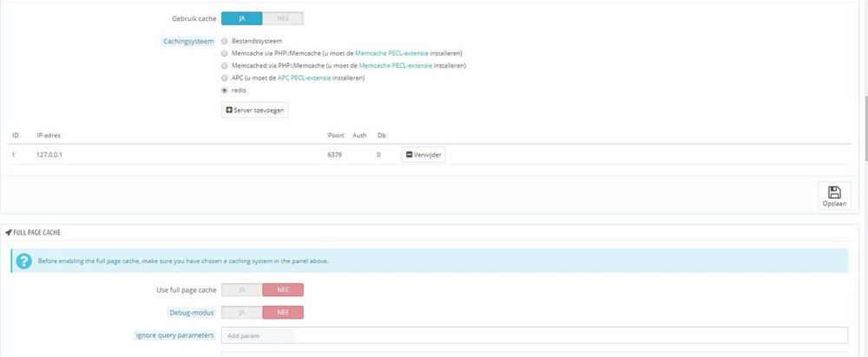Select NEE for Debug-modus
Screen dimensions: 868x357
tap(283, 312)
